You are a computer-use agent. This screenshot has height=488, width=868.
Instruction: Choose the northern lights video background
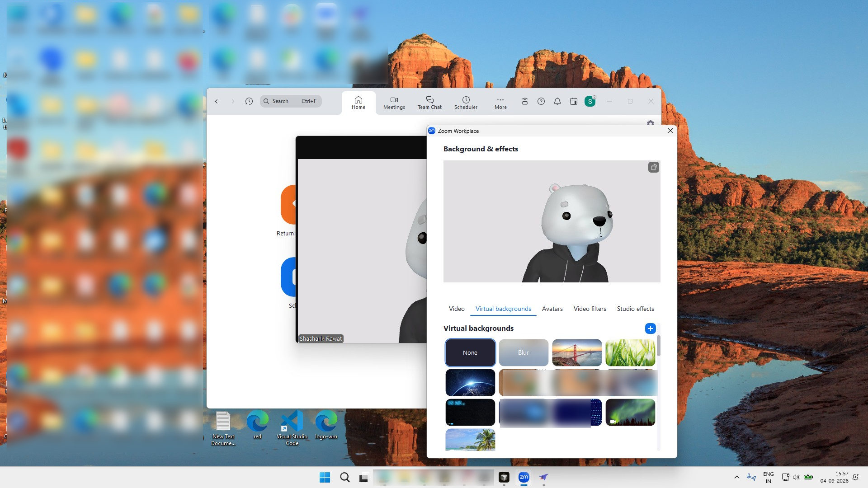[630, 412]
